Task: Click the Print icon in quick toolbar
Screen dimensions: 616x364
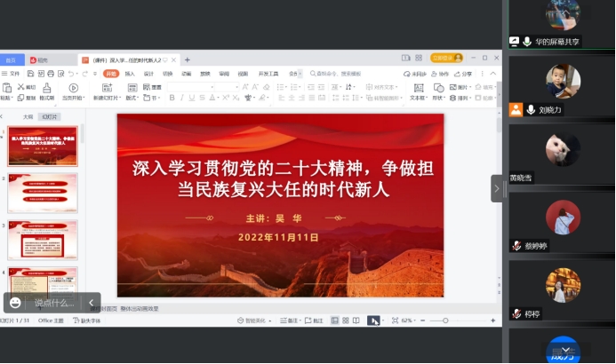Action: [x=50, y=74]
